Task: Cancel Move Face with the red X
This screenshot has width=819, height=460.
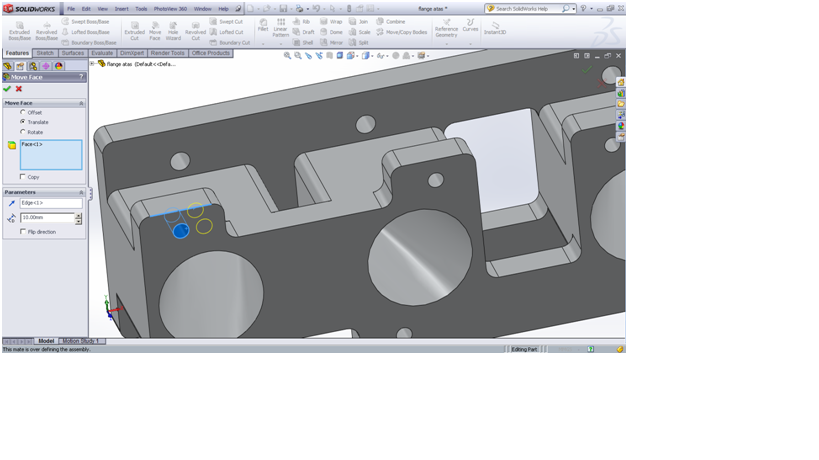Action: coord(19,89)
